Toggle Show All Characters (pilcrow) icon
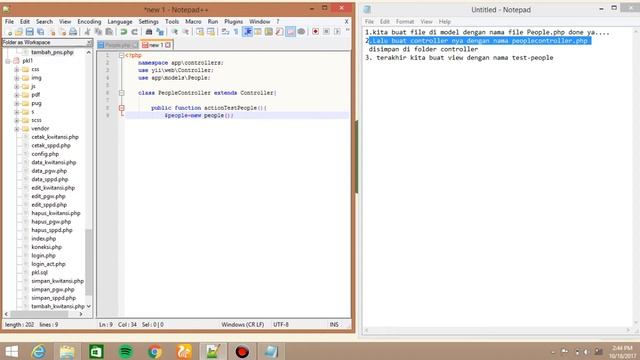640x360 pixels. [236, 32]
